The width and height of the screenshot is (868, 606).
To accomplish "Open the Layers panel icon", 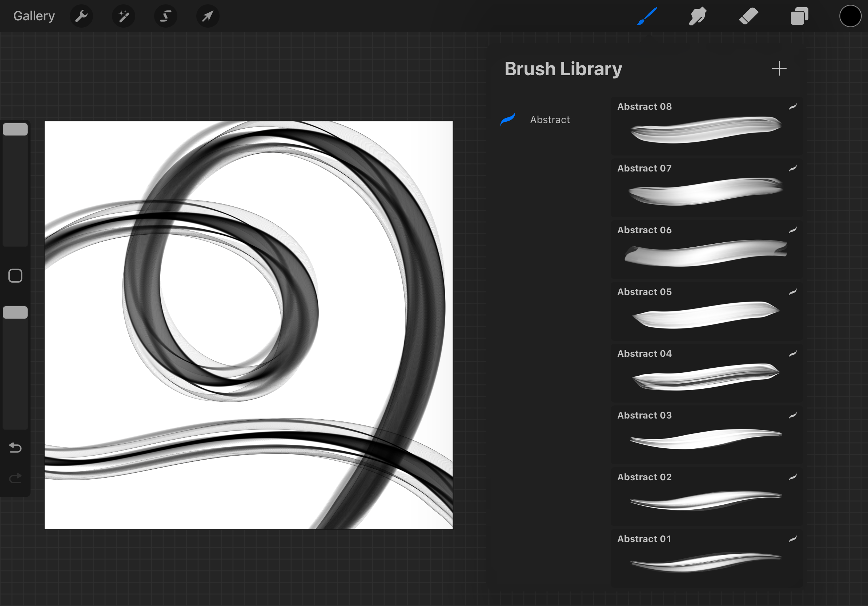I will coord(799,16).
